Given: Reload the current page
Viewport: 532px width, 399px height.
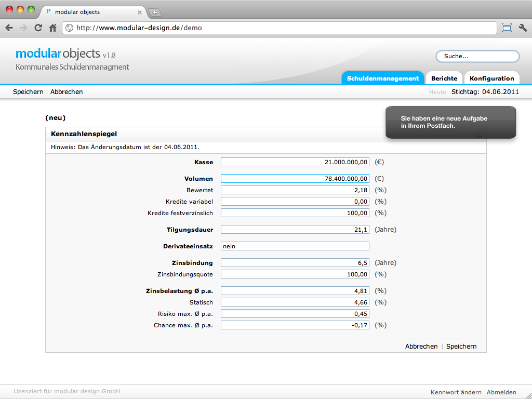Looking at the screenshot, I should 38,28.
